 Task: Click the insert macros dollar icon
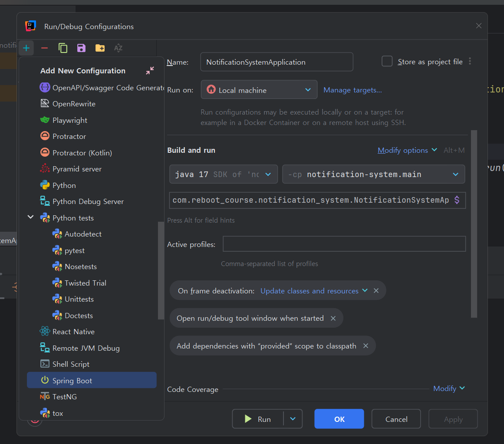point(457,200)
